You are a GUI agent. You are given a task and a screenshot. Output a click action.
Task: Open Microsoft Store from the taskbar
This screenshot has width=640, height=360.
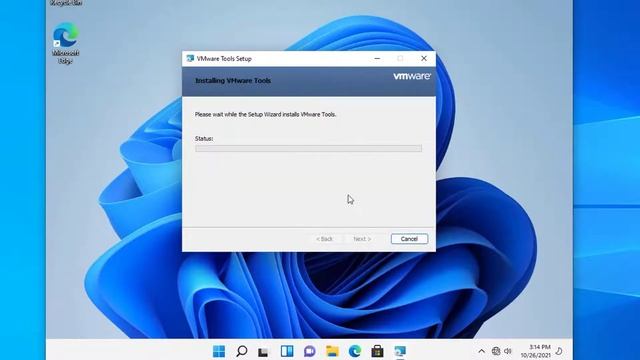click(377, 351)
